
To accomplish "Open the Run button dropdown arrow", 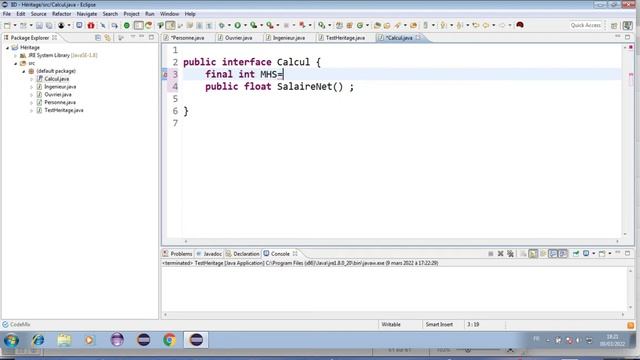I will 245,25.
